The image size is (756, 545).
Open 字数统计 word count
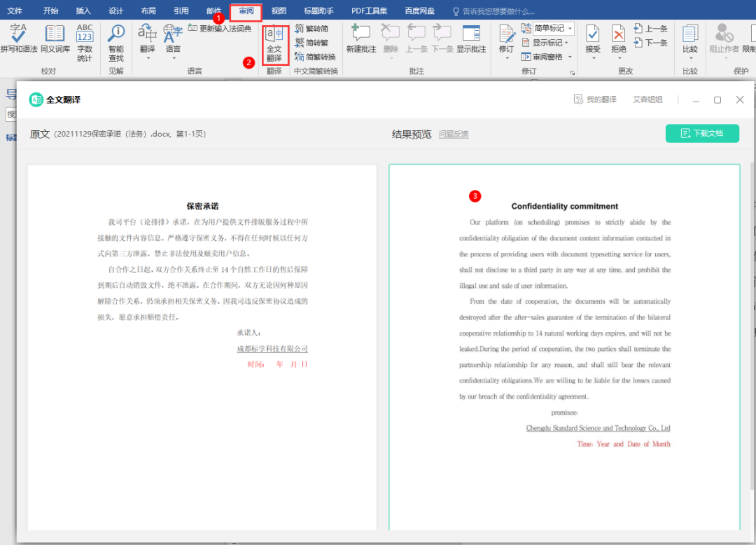[x=85, y=42]
